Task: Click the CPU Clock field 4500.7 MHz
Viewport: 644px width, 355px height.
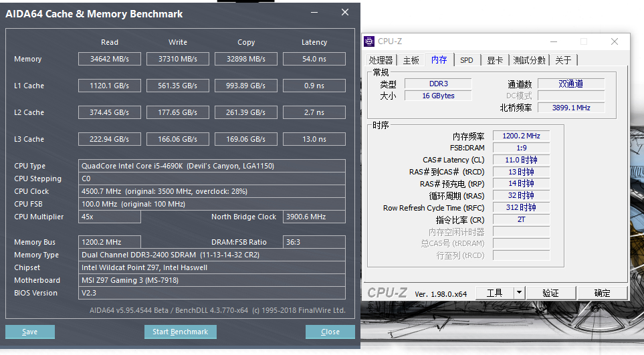Action: 212,191
